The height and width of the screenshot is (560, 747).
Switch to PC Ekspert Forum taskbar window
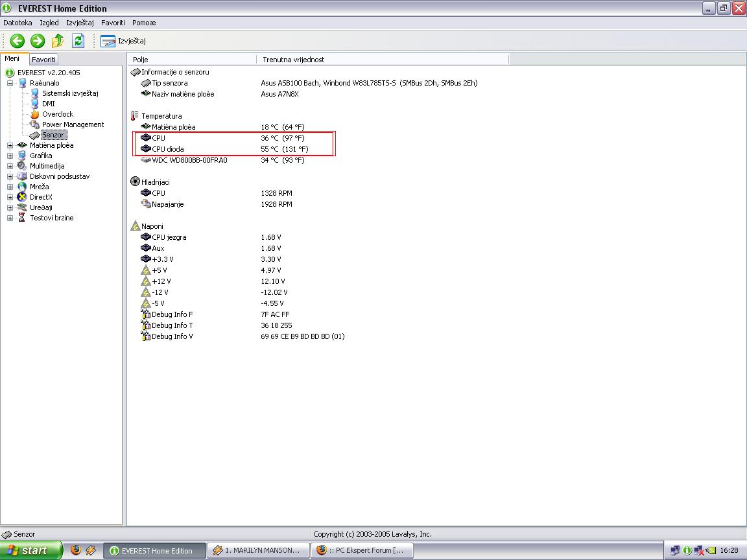click(x=362, y=550)
